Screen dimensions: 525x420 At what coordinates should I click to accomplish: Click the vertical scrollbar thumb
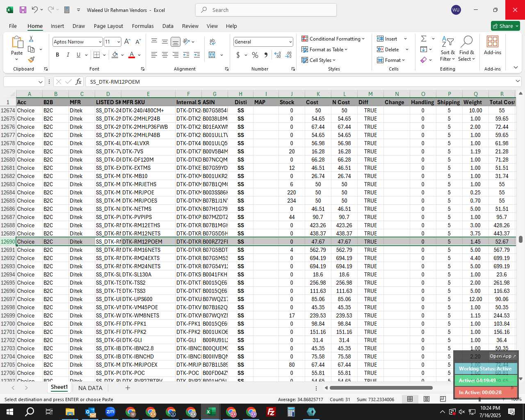[x=520, y=239]
